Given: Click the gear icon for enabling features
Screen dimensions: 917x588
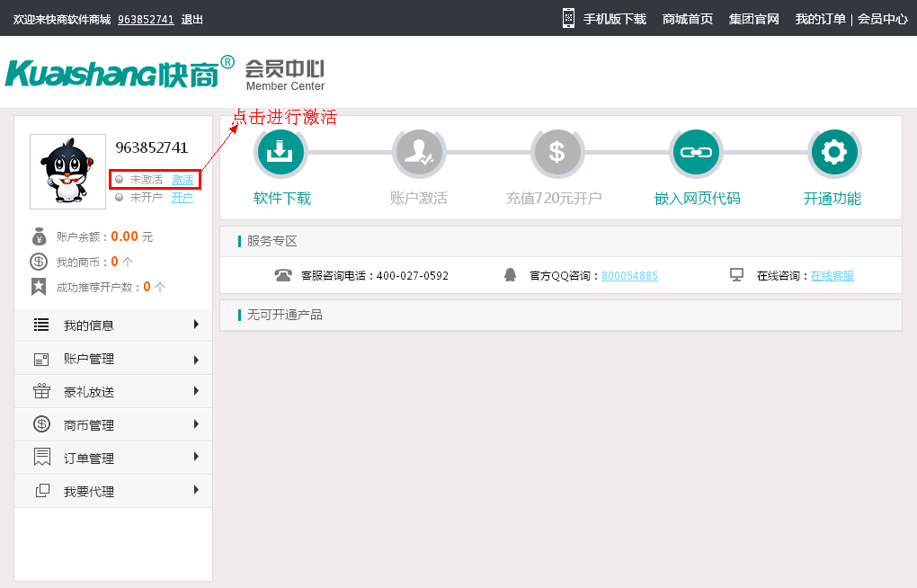Looking at the screenshot, I should (834, 153).
